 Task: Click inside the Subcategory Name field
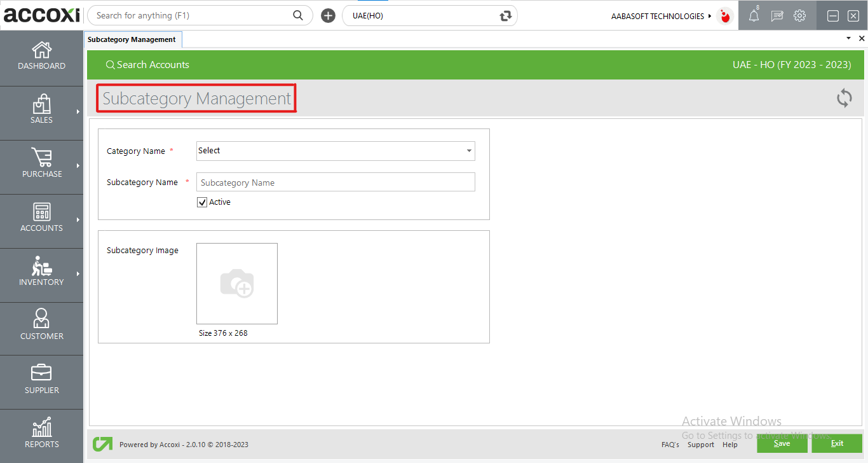336,182
